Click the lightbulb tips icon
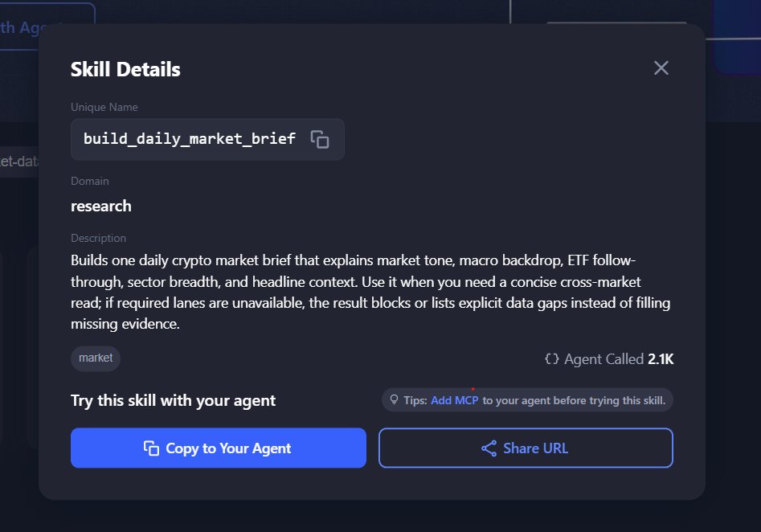The image size is (761, 532). pyautogui.click(x=394, y=399)
